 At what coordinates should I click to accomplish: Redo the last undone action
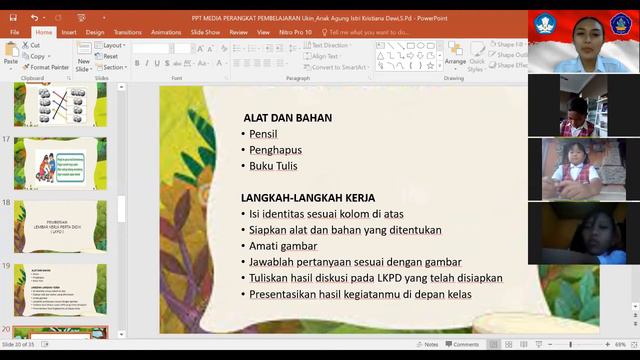[x=58, y=18]
